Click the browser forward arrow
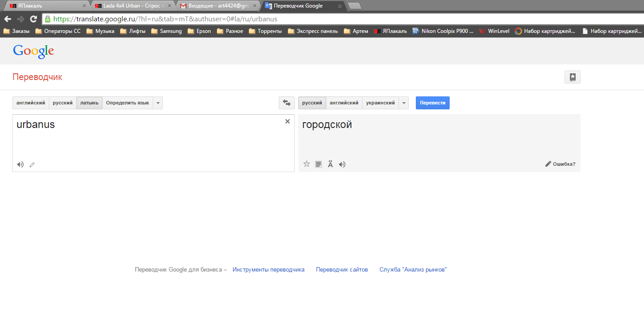Screen dimensions: 644x336 [x=20, y=19]
